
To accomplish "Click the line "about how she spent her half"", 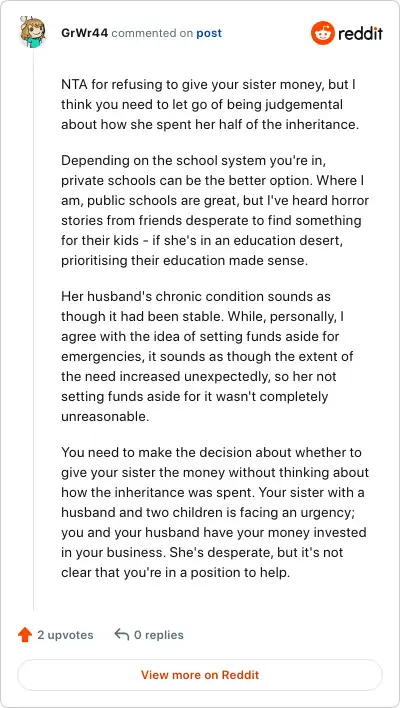I will [x=210, y=125].
